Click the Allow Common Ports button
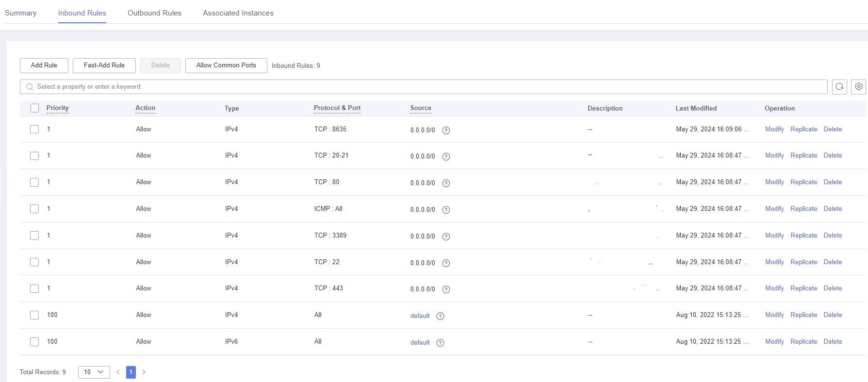The image size is (868, 382). pyautogui.click(x=226, y=65)
